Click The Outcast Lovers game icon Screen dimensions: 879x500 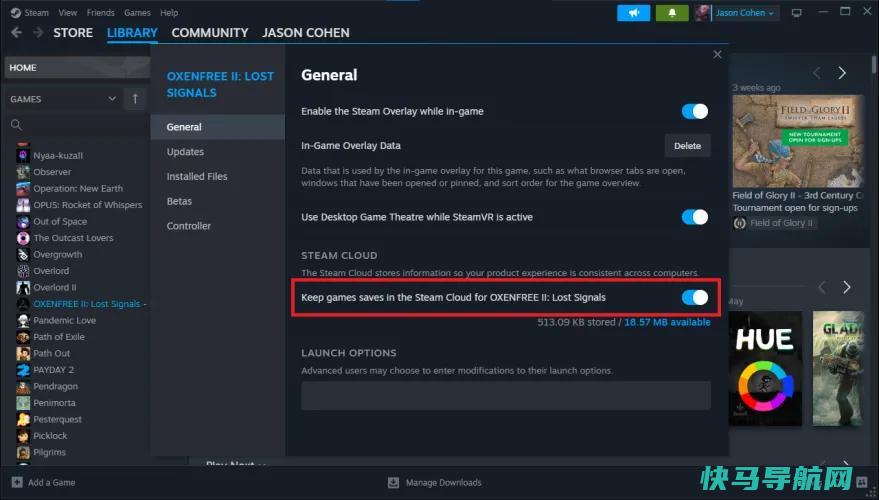tap(23, 238)
